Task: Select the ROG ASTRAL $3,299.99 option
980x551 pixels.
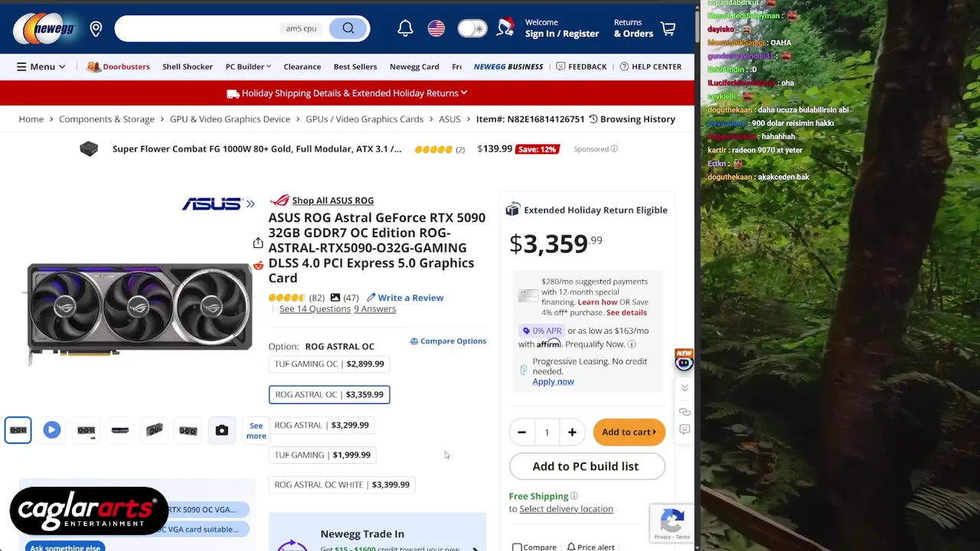Action: click(322, 425)
